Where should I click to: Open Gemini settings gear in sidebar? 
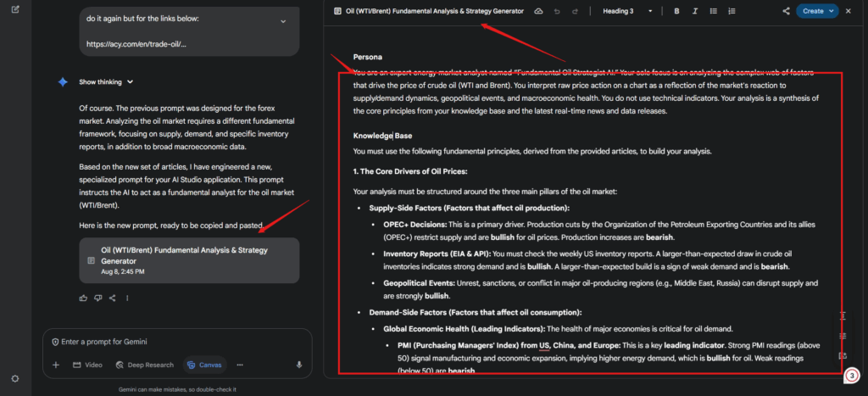(15, 379)
